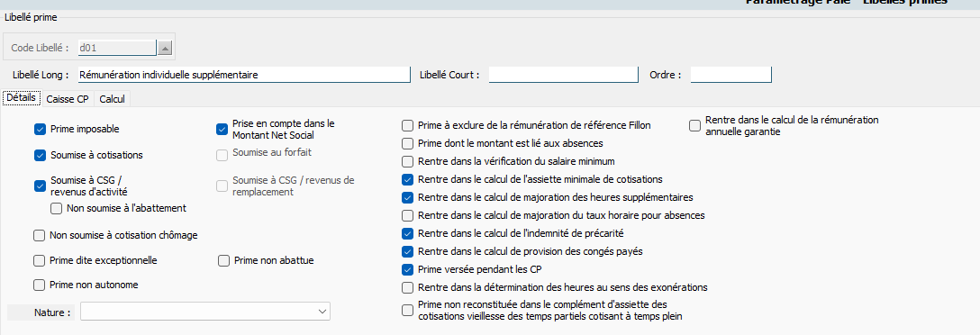Enable Prime non reconstituée dans le complément d'assiette
The height and width of the screenshot is (335, 980).
pyautogui.click(x=407, y=310)
